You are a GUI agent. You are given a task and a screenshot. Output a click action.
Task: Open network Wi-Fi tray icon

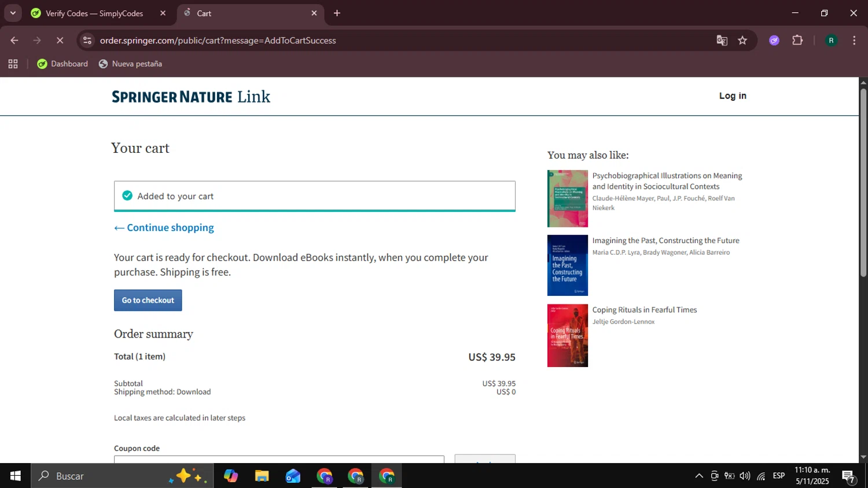761,476
